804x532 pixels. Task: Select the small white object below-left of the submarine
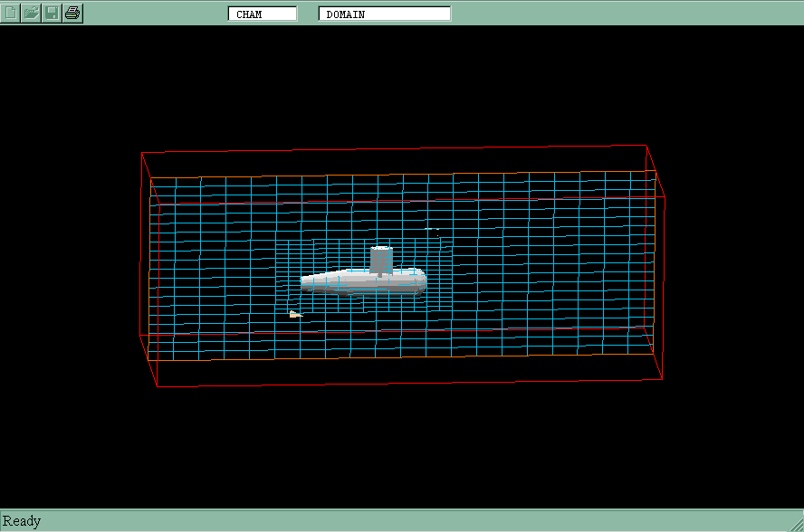coord(294,314)
